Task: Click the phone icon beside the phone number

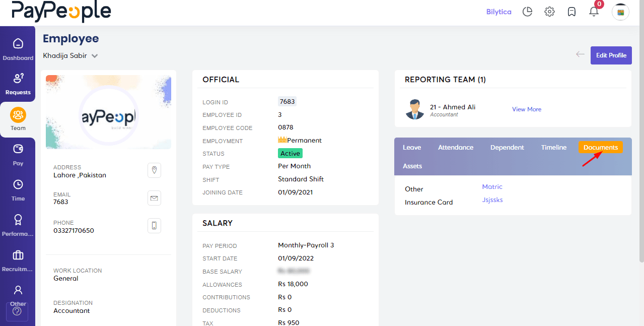Action: pos(154,226)
